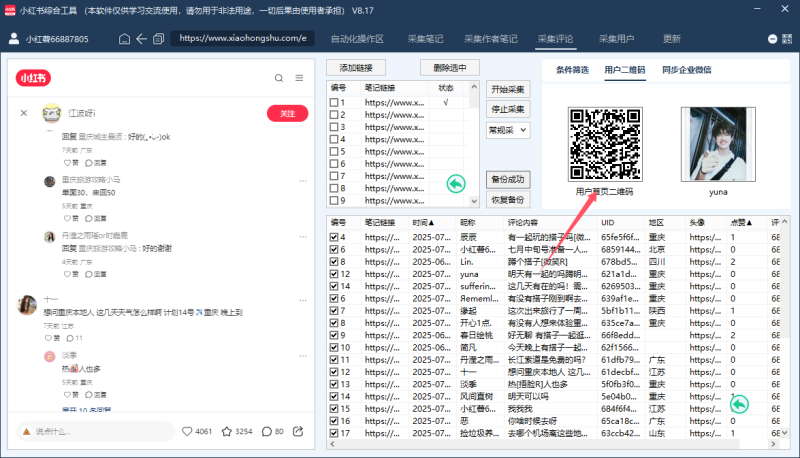Screen dimensions: 800x458
Task: Click the user account avatar icon
Action: 14,39
